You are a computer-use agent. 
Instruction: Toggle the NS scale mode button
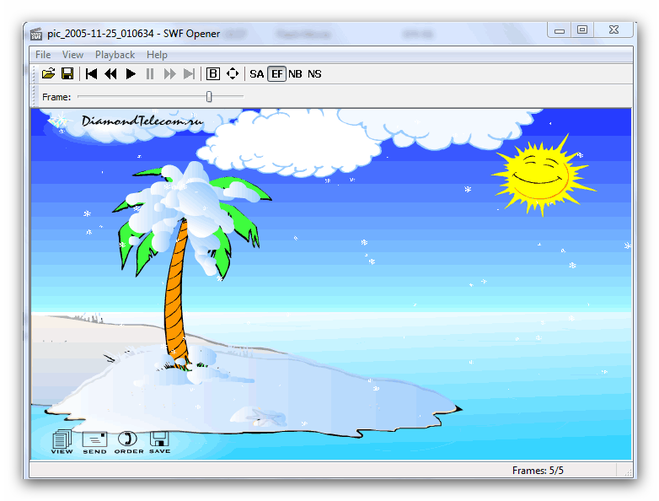pos(314,74)
